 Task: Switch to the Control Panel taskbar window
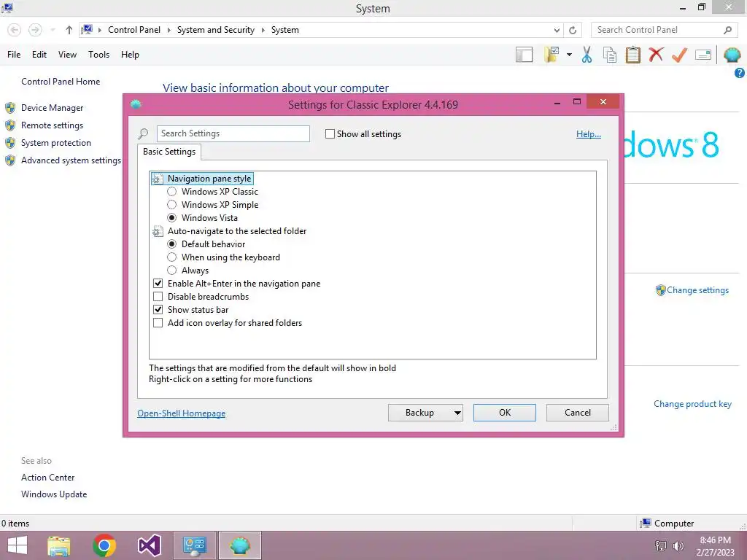click(x=194, y=545)
